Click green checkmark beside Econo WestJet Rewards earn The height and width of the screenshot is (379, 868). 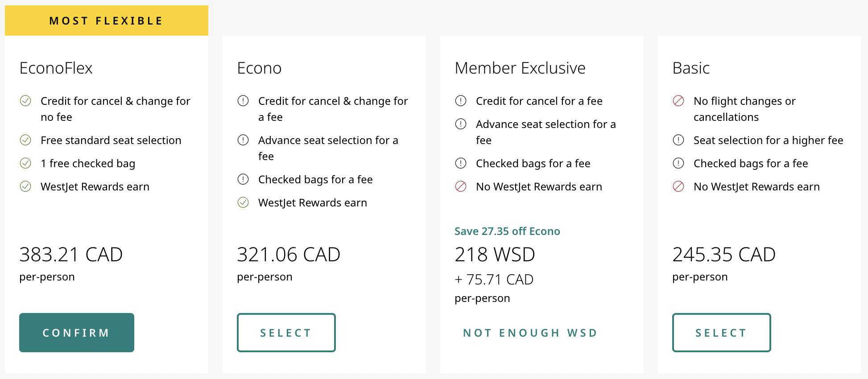coord(243,202)
